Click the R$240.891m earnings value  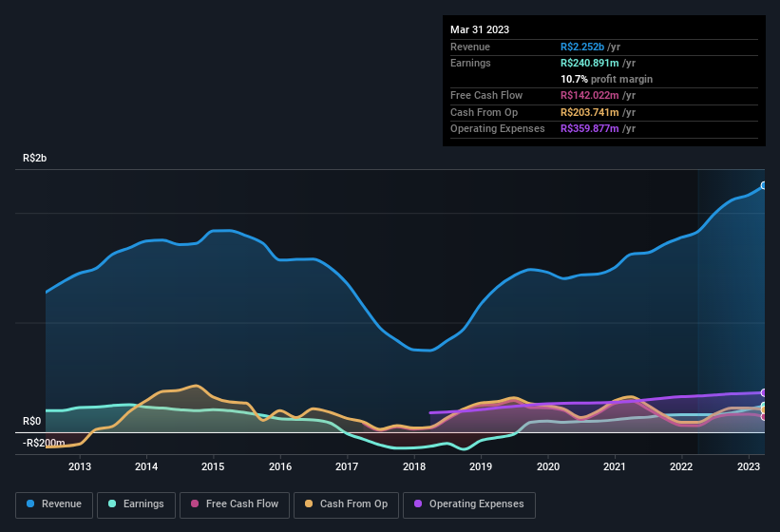point(589,63)
